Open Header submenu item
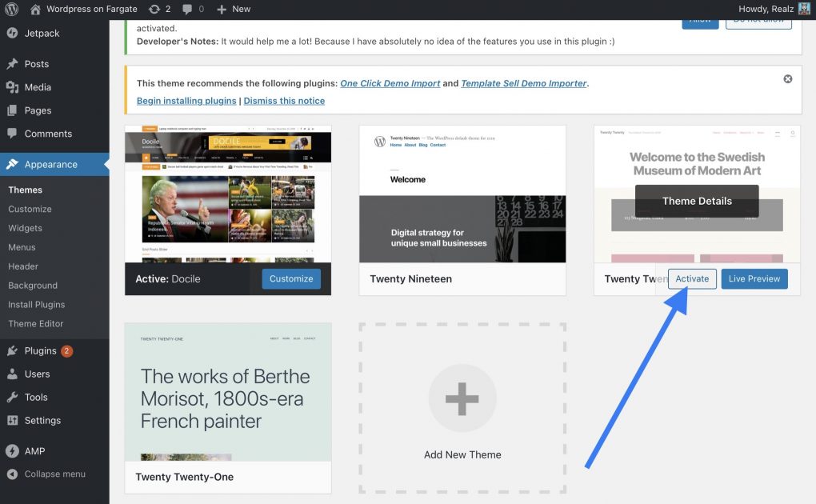 tap(23, 266)
